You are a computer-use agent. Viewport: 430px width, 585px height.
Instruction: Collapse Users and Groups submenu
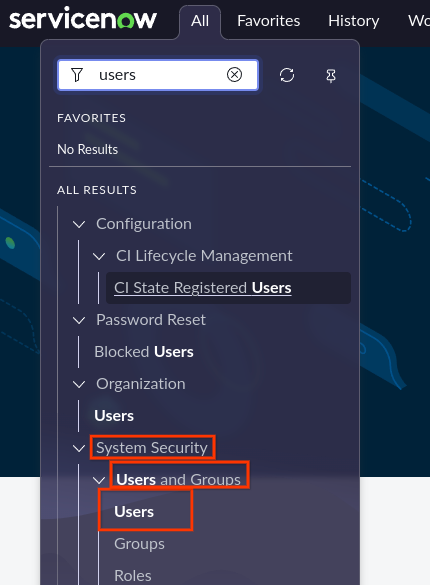[99, 480]
